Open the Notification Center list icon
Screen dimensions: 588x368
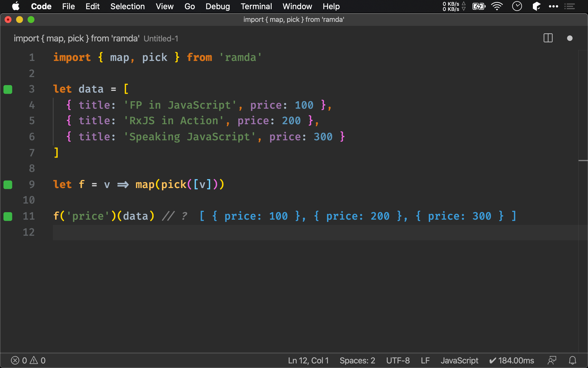tap(569, 6)
